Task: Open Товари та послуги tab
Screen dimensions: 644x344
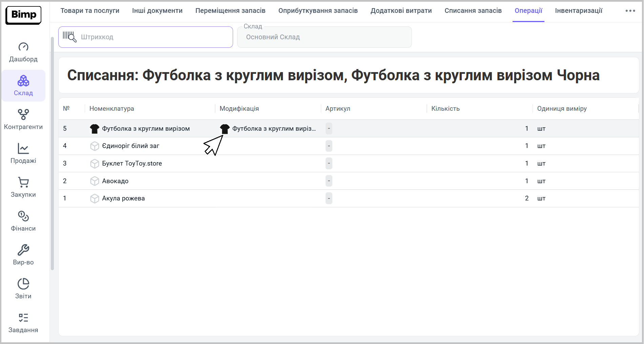Action: click(x=90, y=11)
